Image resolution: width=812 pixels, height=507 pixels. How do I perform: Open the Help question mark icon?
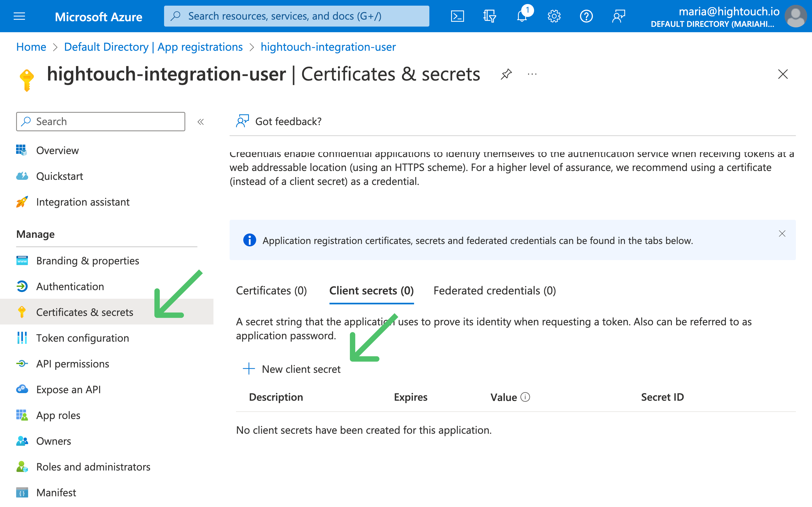586,16
